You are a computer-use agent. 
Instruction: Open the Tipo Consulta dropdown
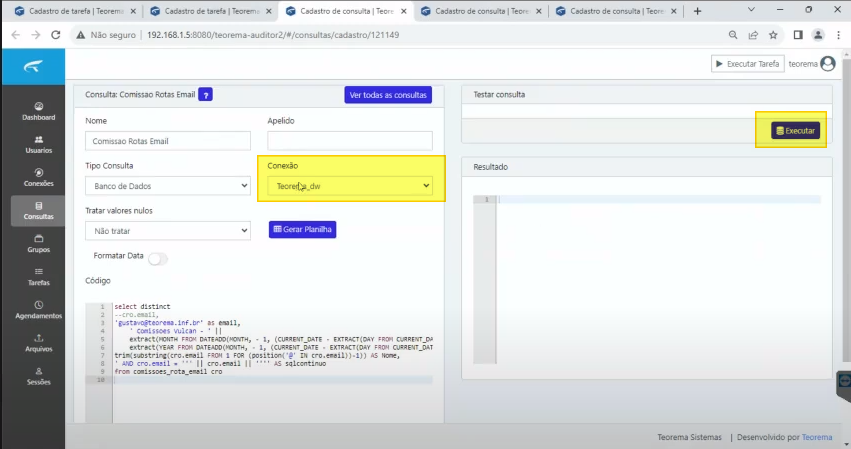pyautogui.click(x=168, y=186)
